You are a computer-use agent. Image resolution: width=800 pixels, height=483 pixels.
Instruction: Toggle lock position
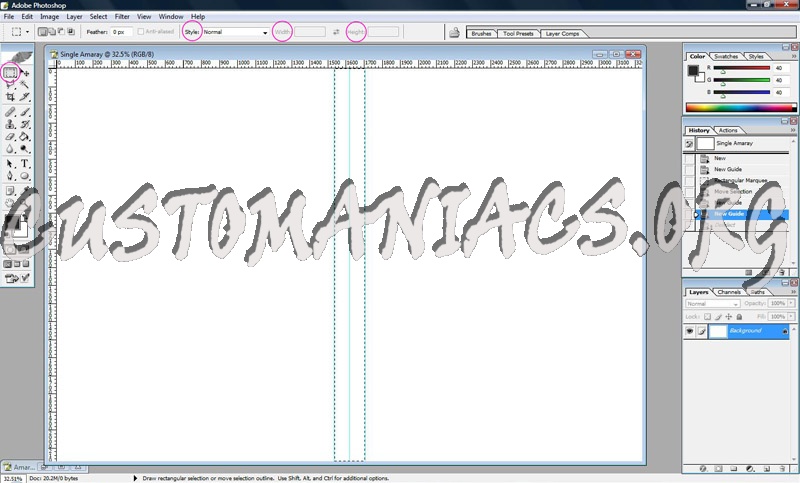coord(729,317)
